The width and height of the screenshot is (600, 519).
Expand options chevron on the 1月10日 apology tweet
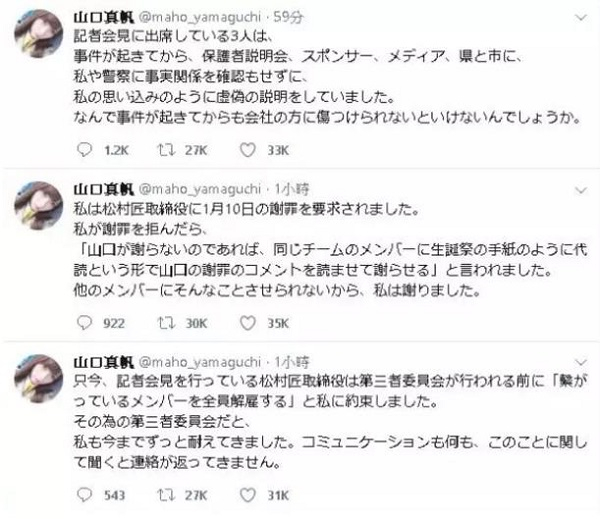pyautogui.click(x=581, y=190)
